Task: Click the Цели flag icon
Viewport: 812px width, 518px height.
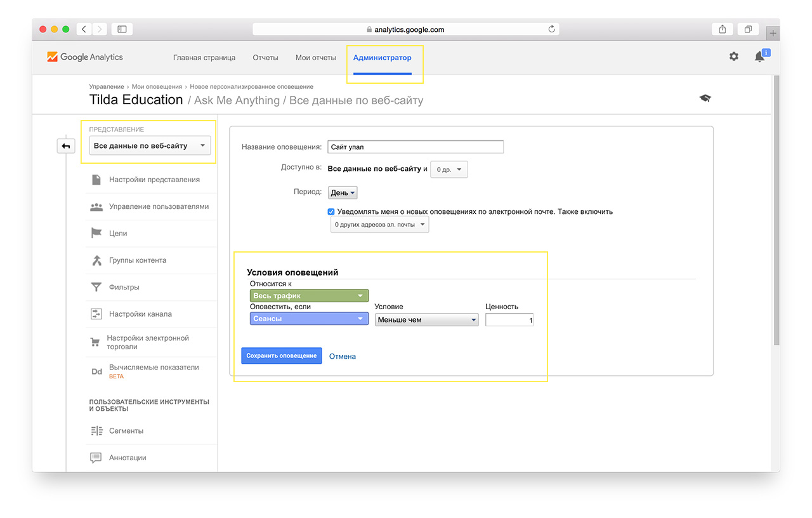Action: pyautogui.click(x=96, y=234)
